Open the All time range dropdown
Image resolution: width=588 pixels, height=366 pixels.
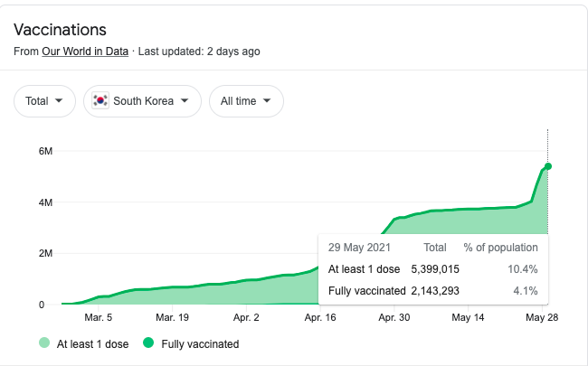246,101
